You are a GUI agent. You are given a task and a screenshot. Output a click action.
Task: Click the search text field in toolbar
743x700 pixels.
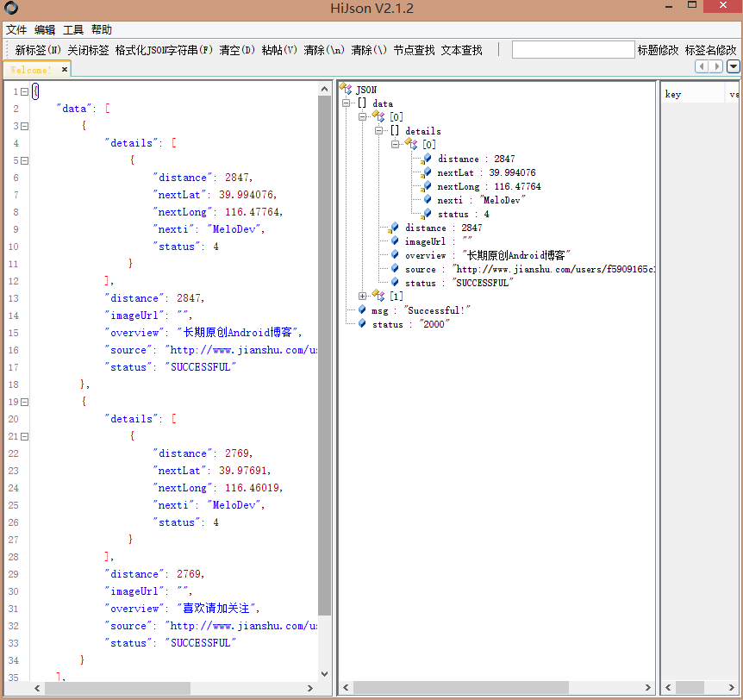(572, 50)
